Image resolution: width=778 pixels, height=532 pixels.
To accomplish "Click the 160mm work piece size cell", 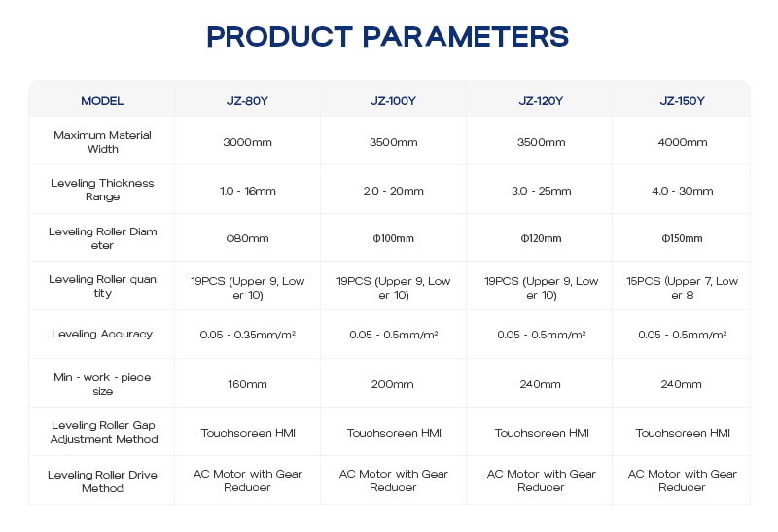I will point(247,384).
